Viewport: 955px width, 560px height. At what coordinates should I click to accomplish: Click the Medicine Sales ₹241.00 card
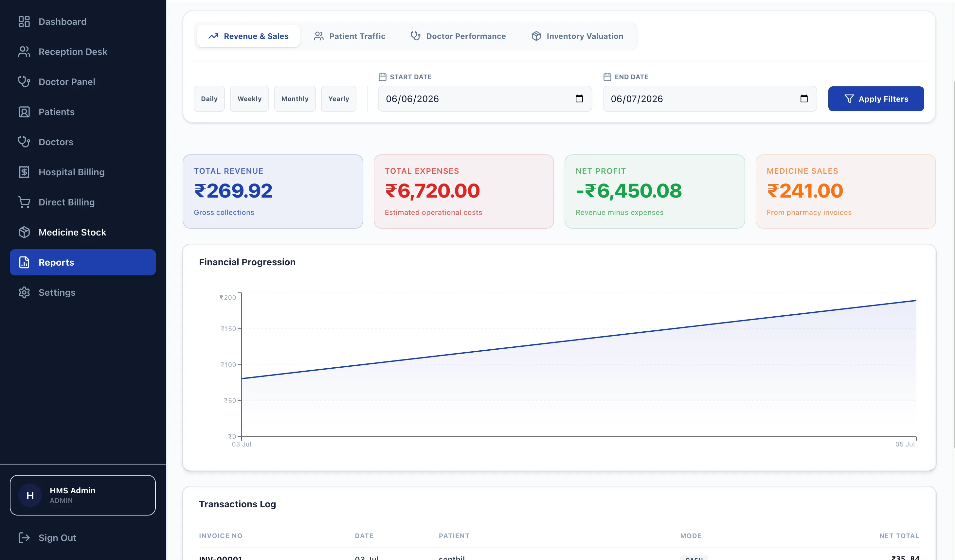coord(845,191)
